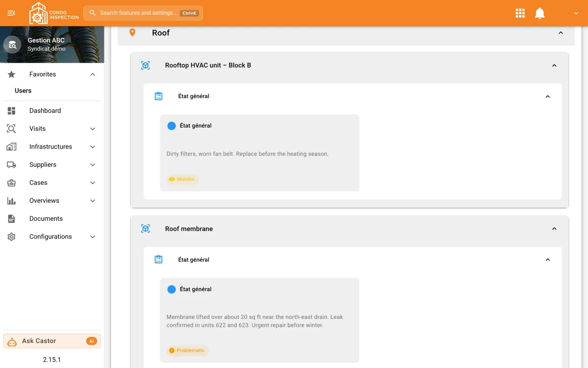The width and height of the screenshot is (588, 368).
Task: Open the user account dropdown arrow
Action: [x=576, y=13]
